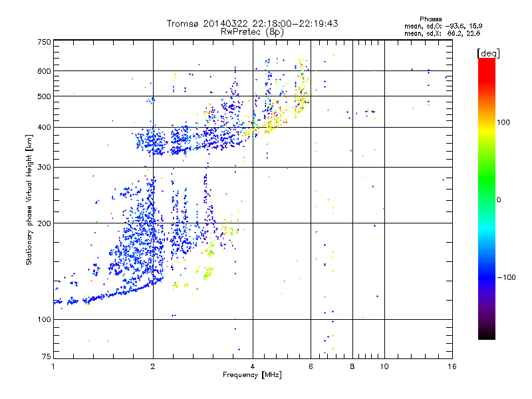Select the 'mean, sd,X: 86.2, 22.8' line

click(x=442, y=34)
